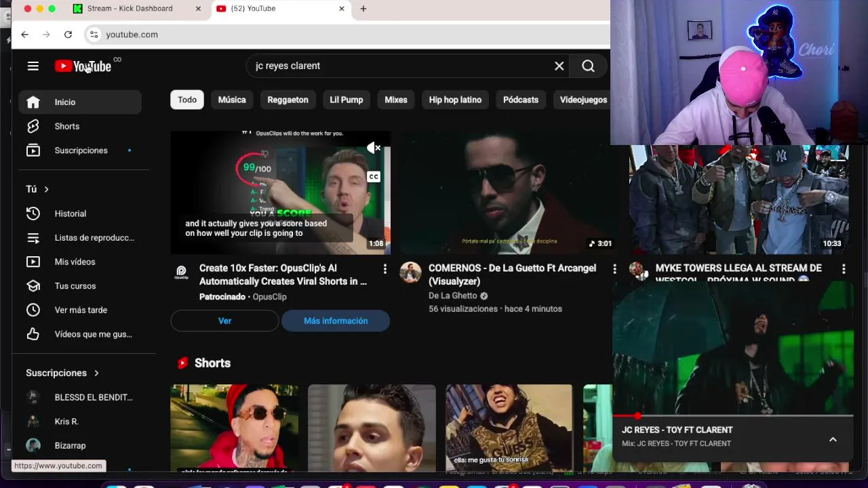The height and width of the screenshot is (488, 868).
Task: Open the hamburger guide menu
Action: [33, 66]
